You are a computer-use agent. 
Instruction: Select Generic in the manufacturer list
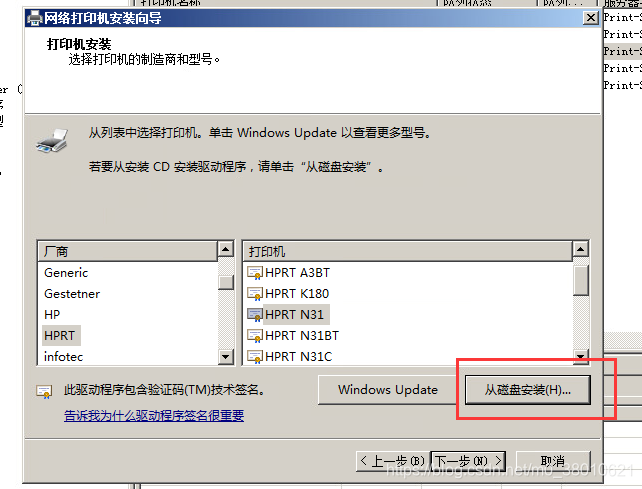66,273
